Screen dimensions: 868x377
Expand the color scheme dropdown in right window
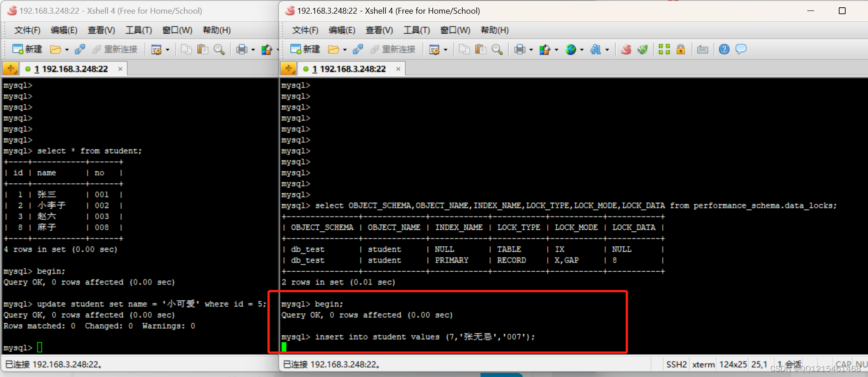pyautogui.click(x=556, y=50)
